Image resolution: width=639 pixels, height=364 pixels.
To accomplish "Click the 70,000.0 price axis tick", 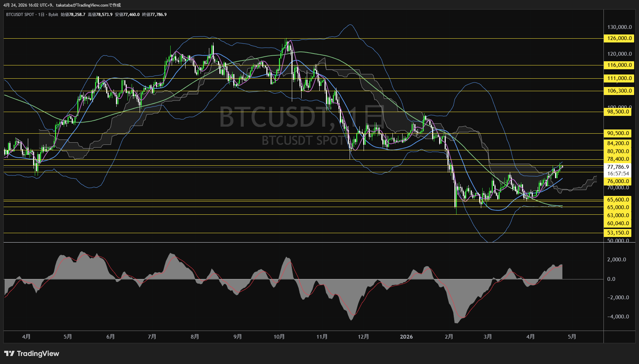I will click(x=618, y=188).
